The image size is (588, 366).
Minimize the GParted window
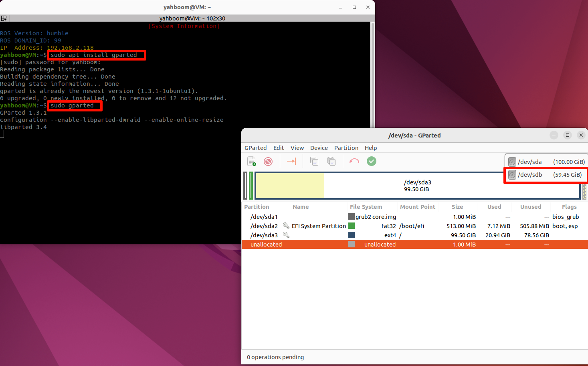point(554,135)
